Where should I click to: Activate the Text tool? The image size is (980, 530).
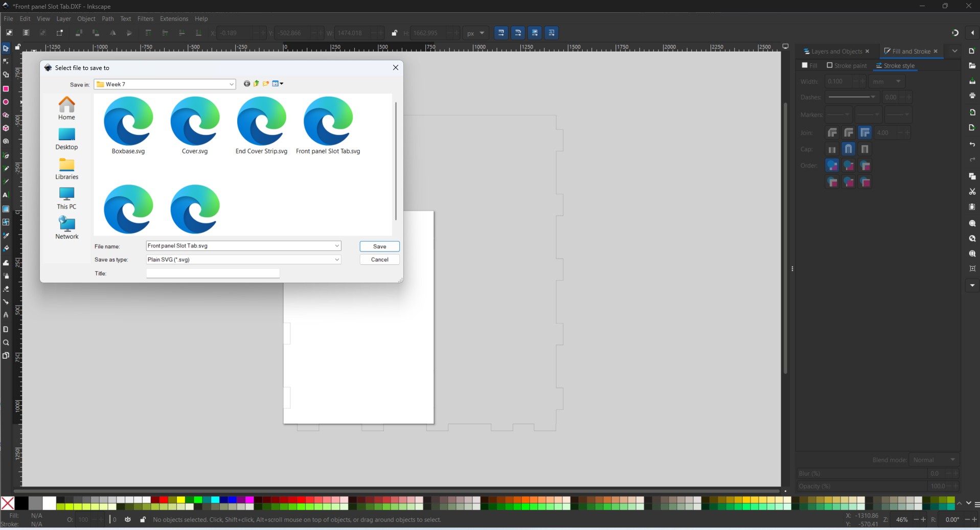6,195
